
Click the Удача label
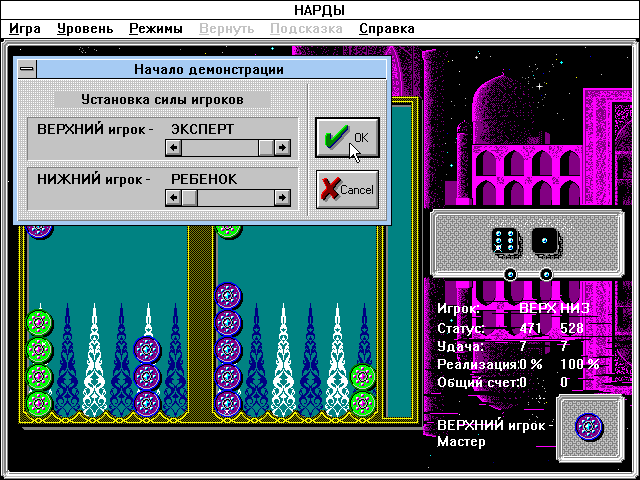coord(460,347)
